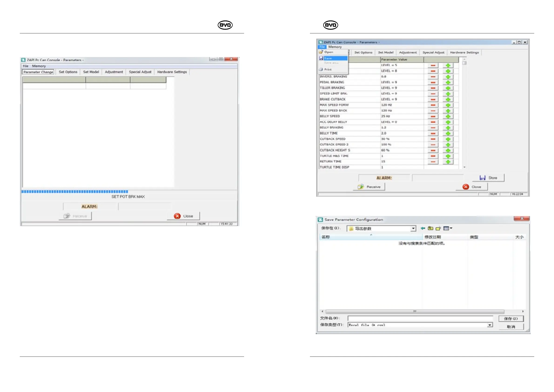This screenshot has width=554, height=392.
Task: Open the Memory menu in left window
Action: (x=39, y=66)
